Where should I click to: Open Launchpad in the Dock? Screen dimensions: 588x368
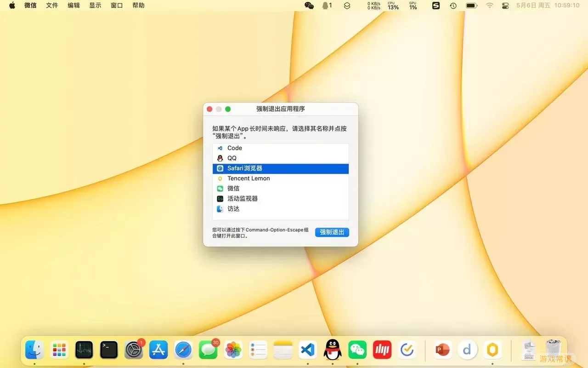pos(59,350)
